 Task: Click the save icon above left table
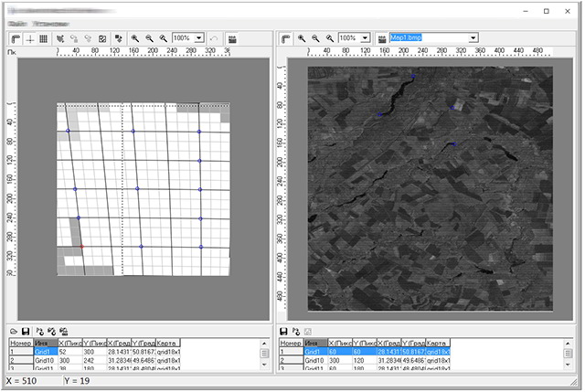pyautogui.click(x=26, y=331)
